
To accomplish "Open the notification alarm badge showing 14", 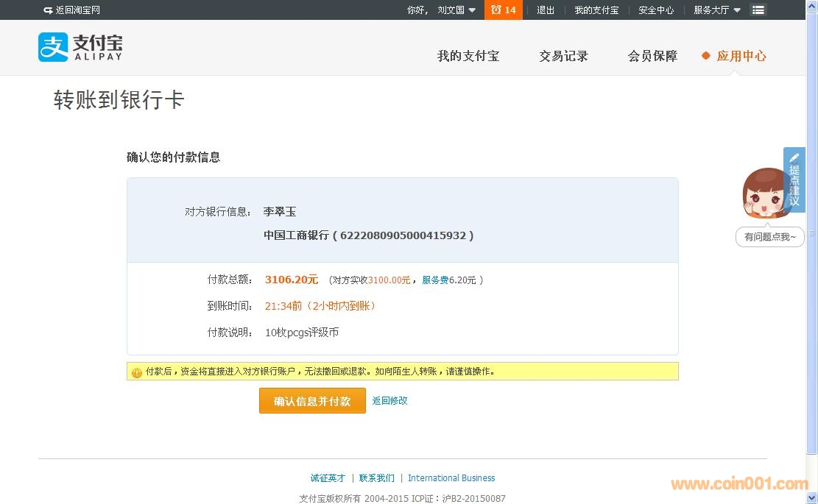I will point(504,10).
